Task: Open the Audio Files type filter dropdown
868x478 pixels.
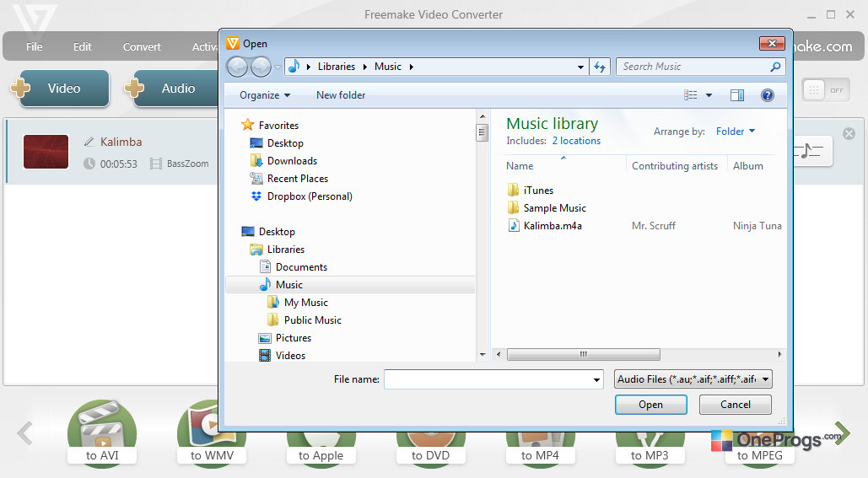Action: (x=693, y=379)
